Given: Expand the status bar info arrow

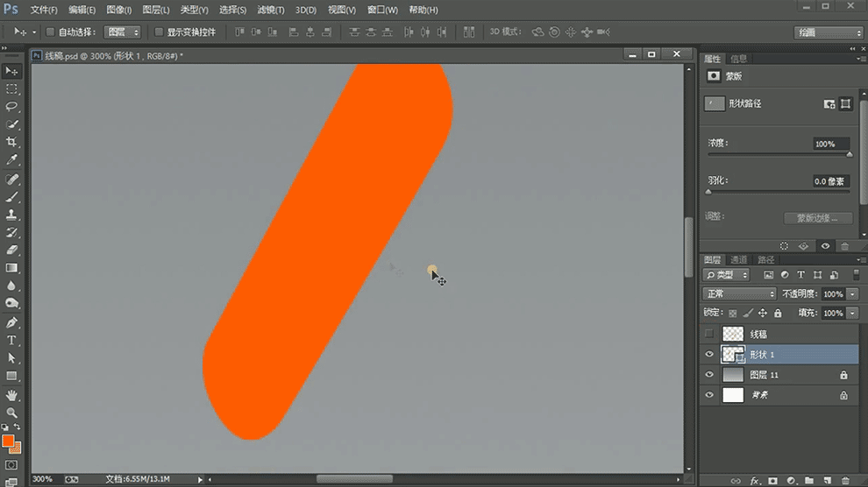Looking at the screenshot, I should tap(200, 480).
